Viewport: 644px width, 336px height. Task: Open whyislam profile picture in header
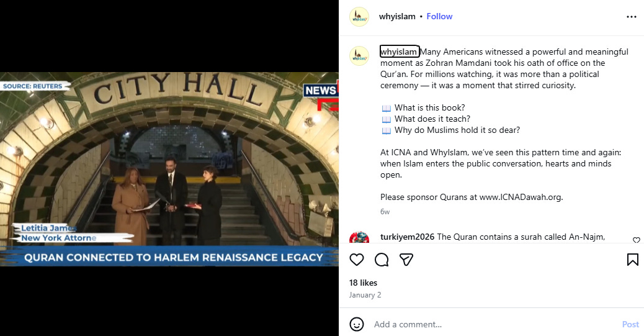pos(359,17)
